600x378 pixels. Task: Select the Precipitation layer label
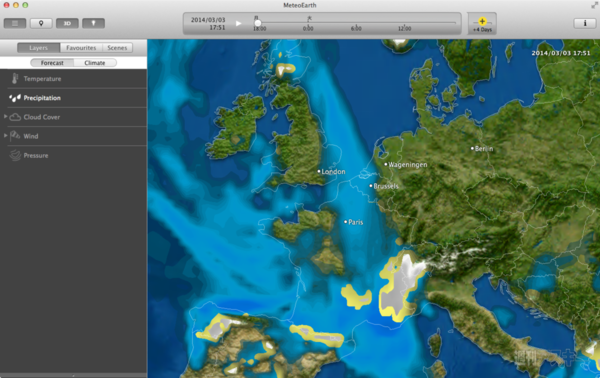pos(42,98)
